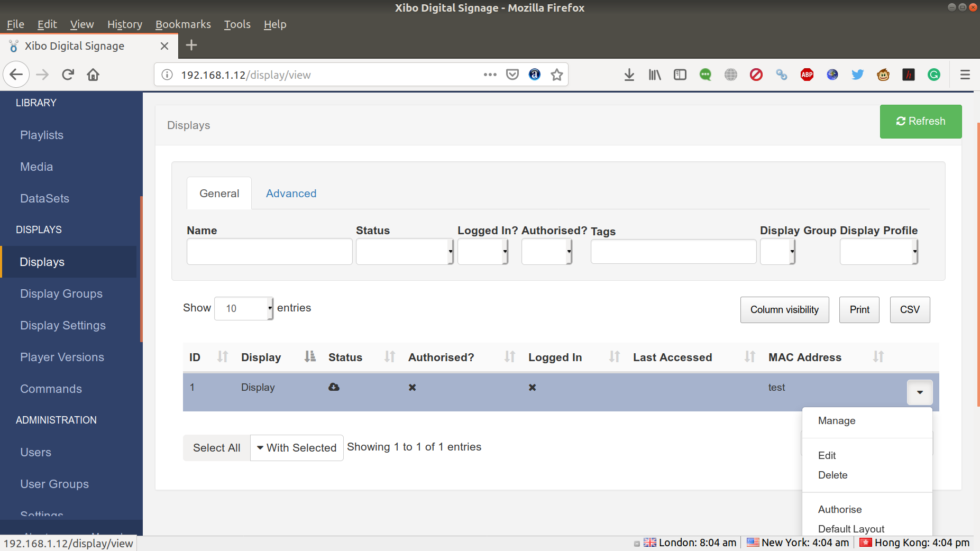
Task: Open the History menu
Action: point(124,24)
